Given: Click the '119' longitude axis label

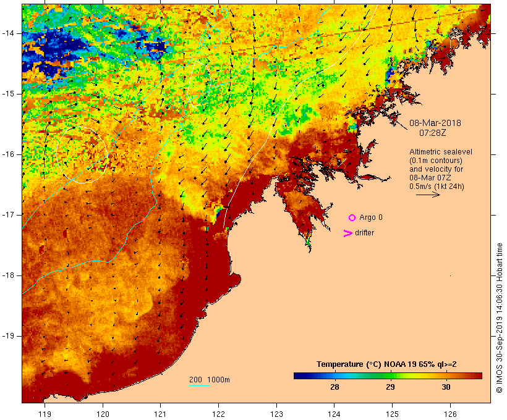Looking at the screenshot, I should click(45, 414).
